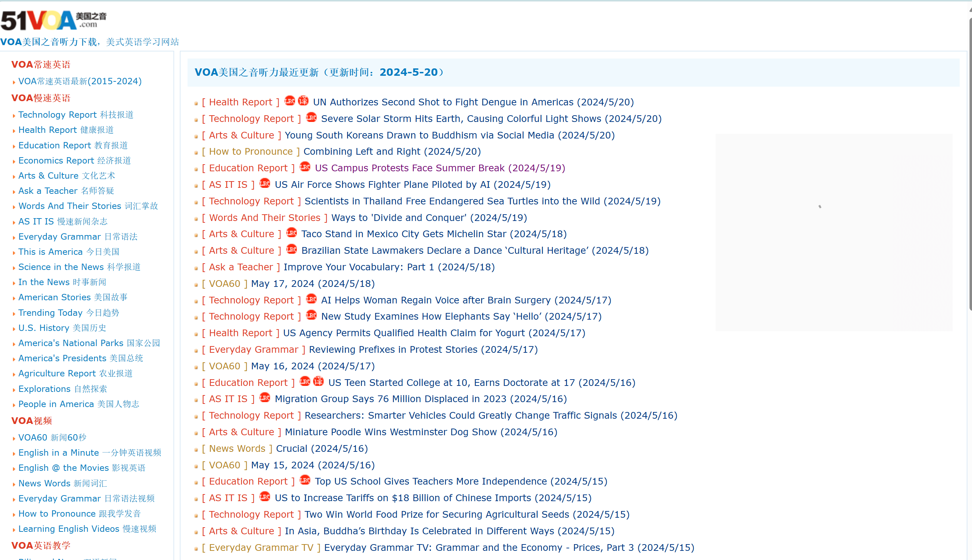The image size is (972, 560).
Task: Open Everyday Grammar 日常语法 sidebar link
Action: [78, 236]
